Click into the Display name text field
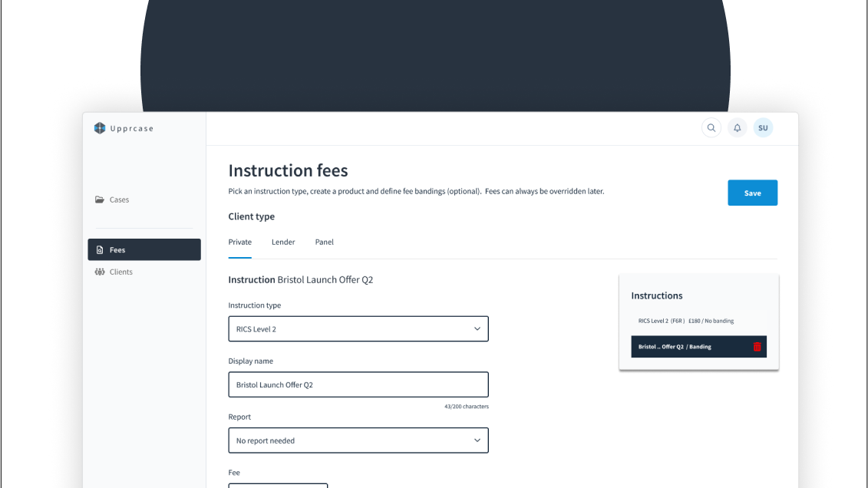The image size is (868, 488). coord(358,384)
